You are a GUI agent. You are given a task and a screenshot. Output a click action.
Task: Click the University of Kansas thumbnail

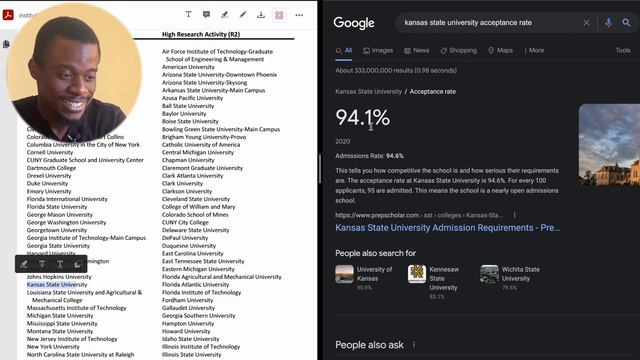point(344,274)
